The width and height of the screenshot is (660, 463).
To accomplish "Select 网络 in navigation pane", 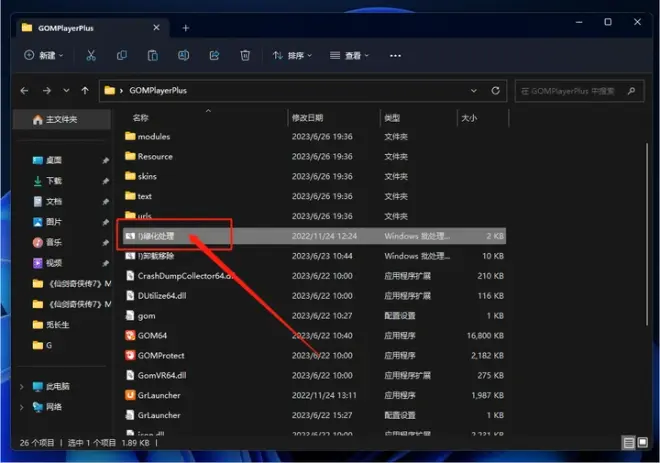I will point(54,407).
